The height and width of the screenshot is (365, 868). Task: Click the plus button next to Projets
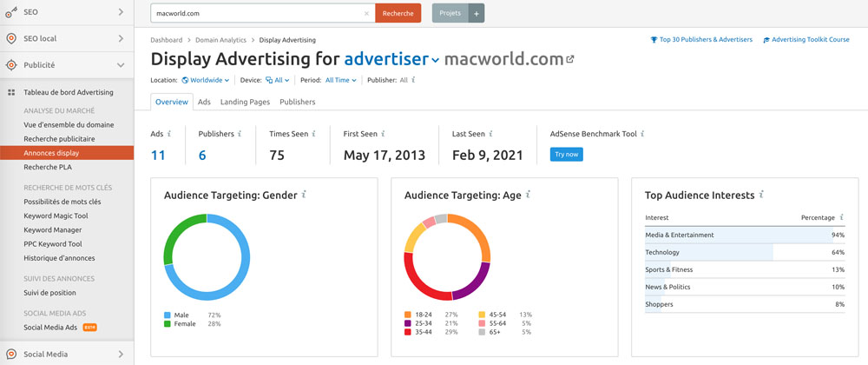[477, 13]
